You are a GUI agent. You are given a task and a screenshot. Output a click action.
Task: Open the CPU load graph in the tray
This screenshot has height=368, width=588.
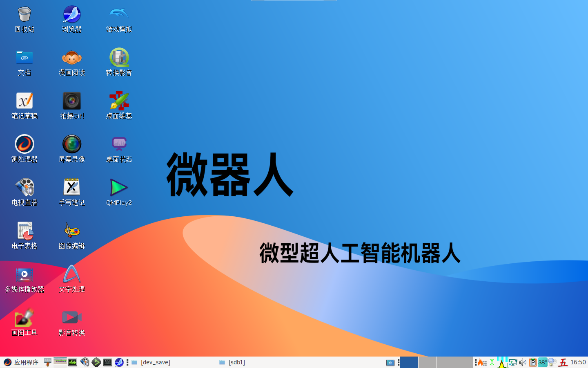pyautogui.click(x=503, y=362)
